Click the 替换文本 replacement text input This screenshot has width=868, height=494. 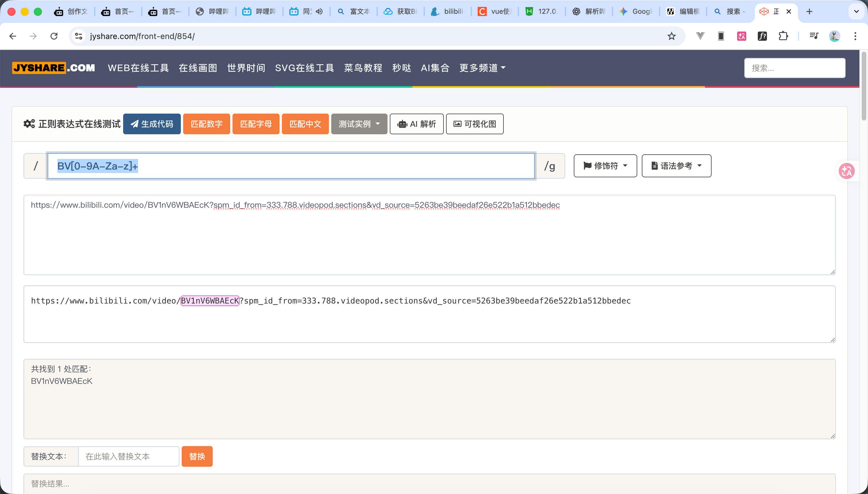pyautogui.click(x=128, y=456)
